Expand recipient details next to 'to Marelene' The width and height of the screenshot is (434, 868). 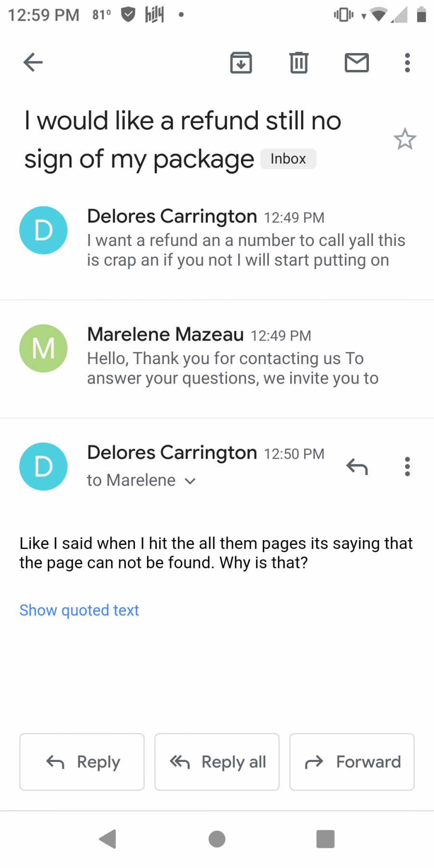click(x=190, y=481)
